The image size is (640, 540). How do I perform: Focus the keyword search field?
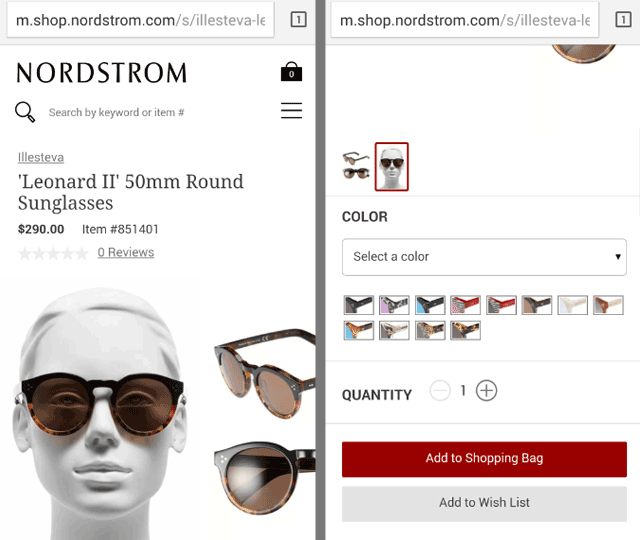116,112
